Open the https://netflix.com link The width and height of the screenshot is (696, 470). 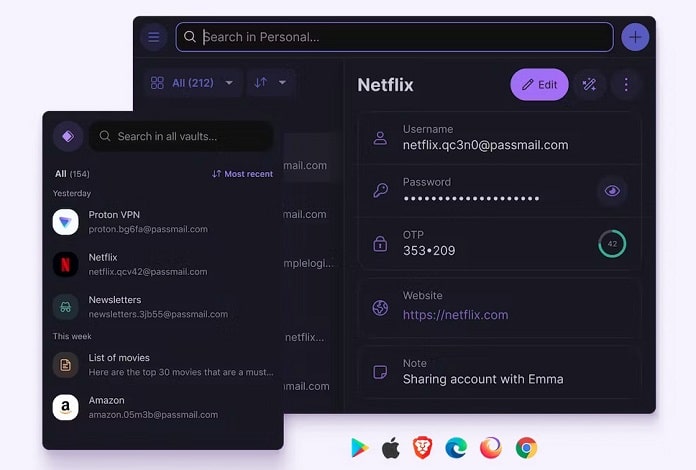coord(455,315)
